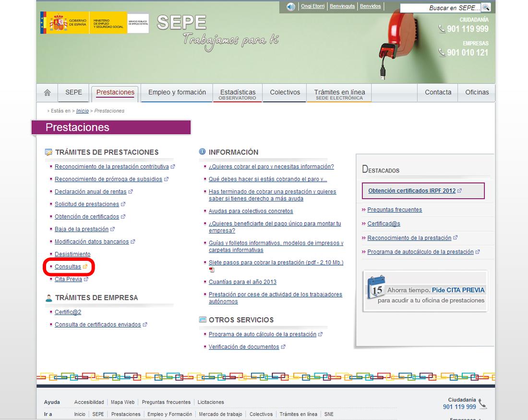Click the speaker audio icon at top
528x420 pixels.
pos(291,7)
